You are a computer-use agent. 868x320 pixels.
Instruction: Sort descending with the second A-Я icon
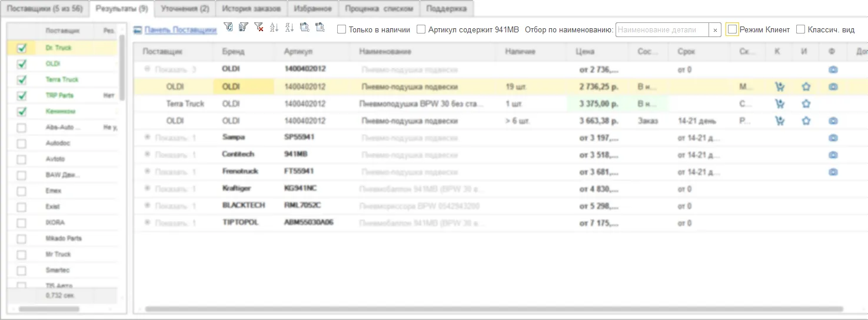290,27
